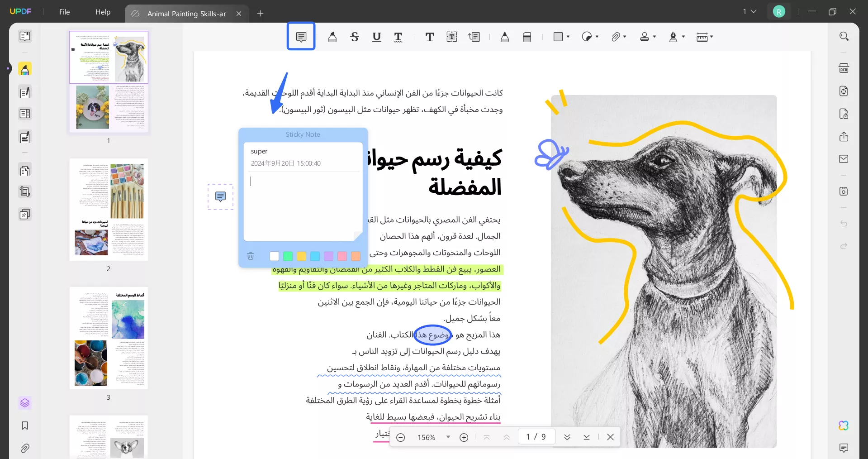Open UPDF AI assistant
Image resolution: width=868 pixels, height=459 pixels.
(x=843, y=426)
